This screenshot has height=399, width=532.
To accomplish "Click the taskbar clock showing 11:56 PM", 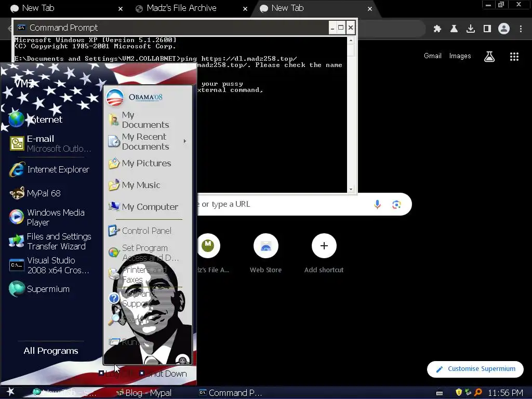I will pyautogui.click(x=506, y=393).
